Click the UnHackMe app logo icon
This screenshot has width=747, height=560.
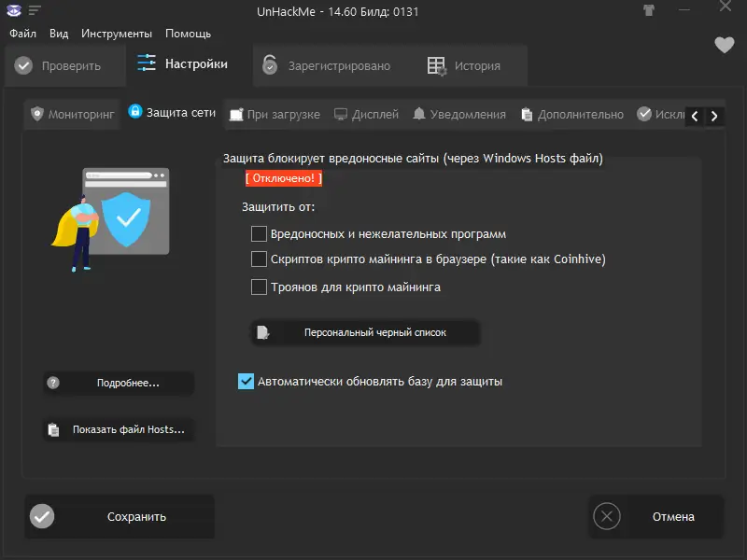tap(14, 10)
